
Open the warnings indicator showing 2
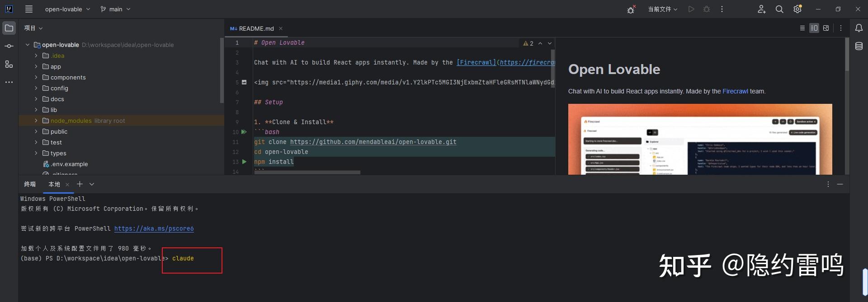tap(528, 43)
